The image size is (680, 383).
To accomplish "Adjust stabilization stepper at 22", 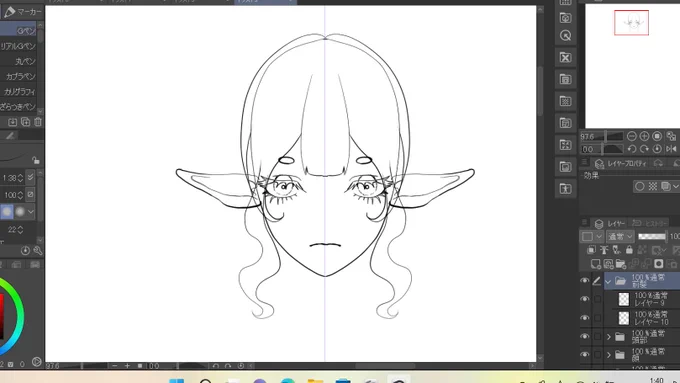I will click(x=20, y=230).
